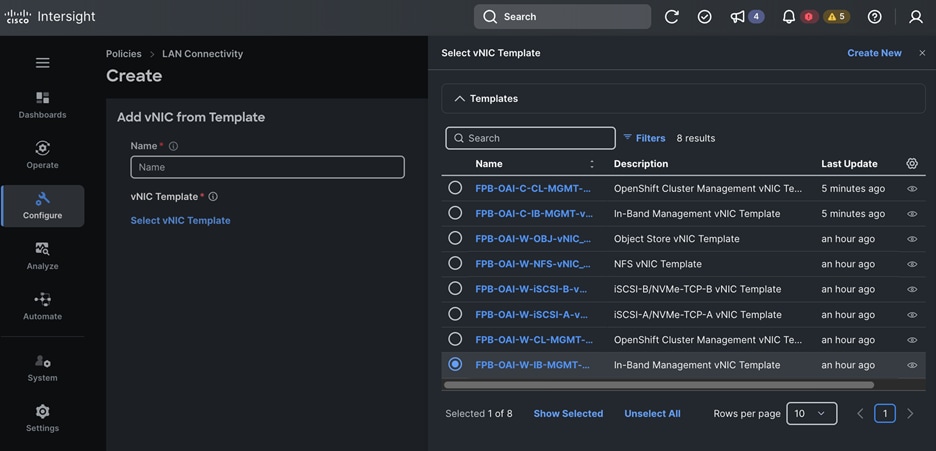Preview iSCSI-A/NVMe-TCP-A template eye icon
This screenshot has width=936, height=451.
coord(912,314)
